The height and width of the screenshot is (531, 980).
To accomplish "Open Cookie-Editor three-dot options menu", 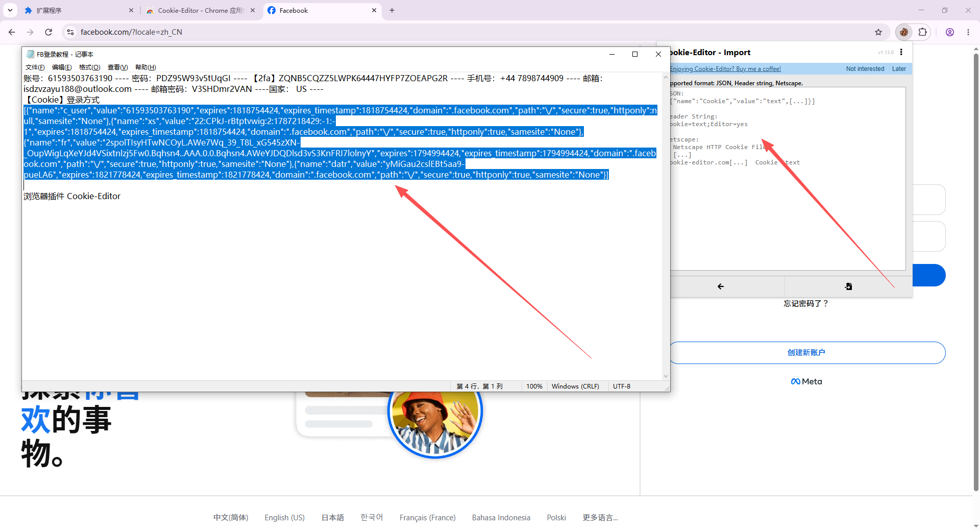I will click(x=901, y=52).
